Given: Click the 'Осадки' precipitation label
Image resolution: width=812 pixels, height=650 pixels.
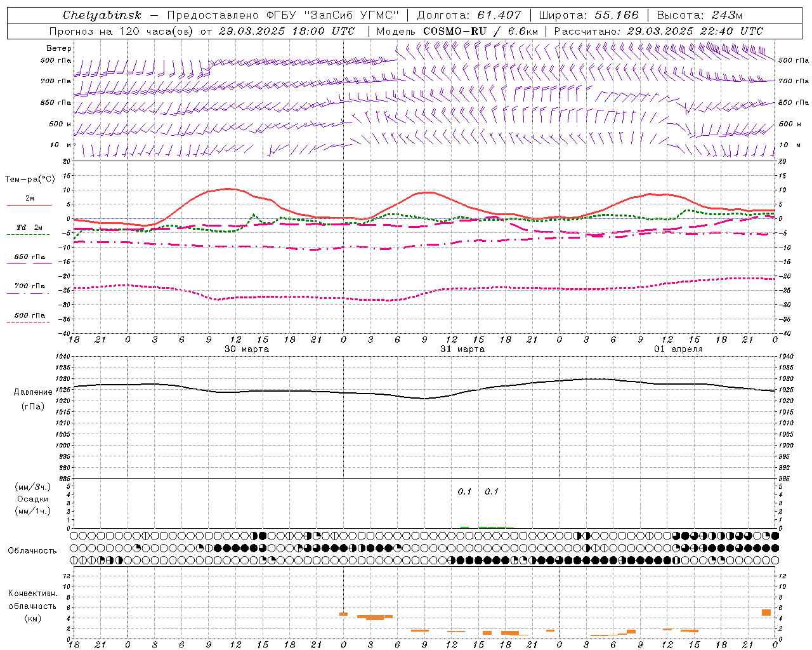Looking at the screenshot, I should point(33,499).
